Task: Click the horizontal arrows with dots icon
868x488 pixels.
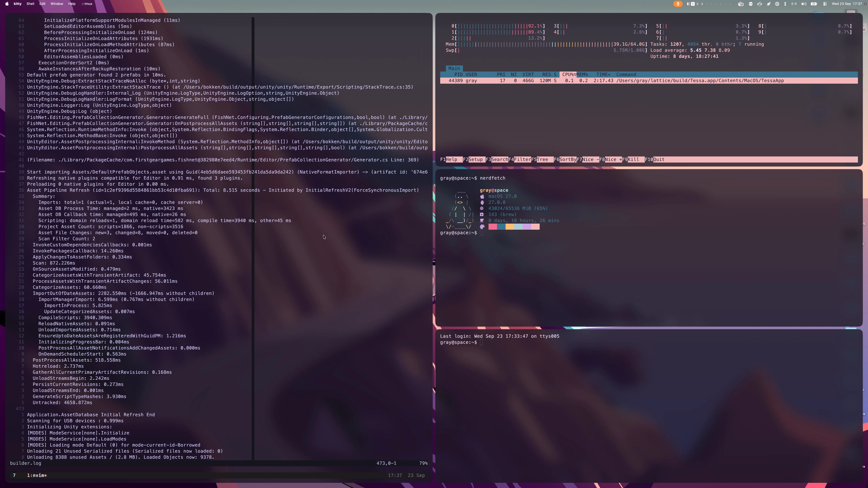Action: click(794, 4)
